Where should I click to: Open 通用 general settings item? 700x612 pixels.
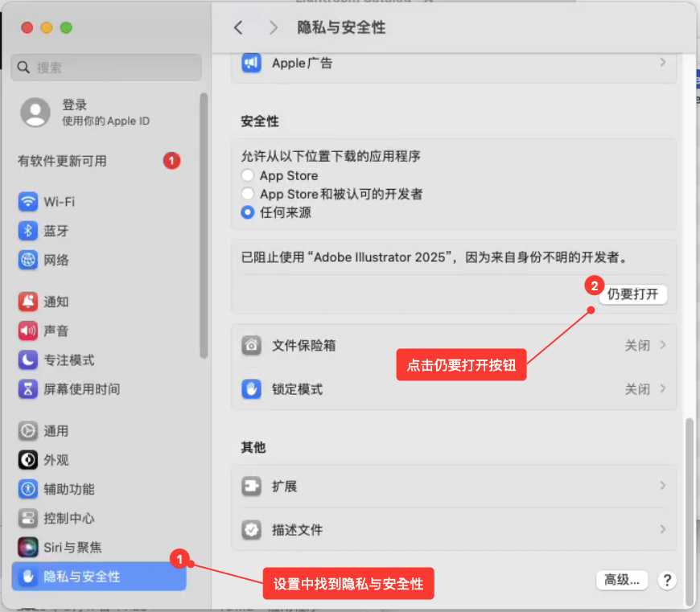pos(56,431)
